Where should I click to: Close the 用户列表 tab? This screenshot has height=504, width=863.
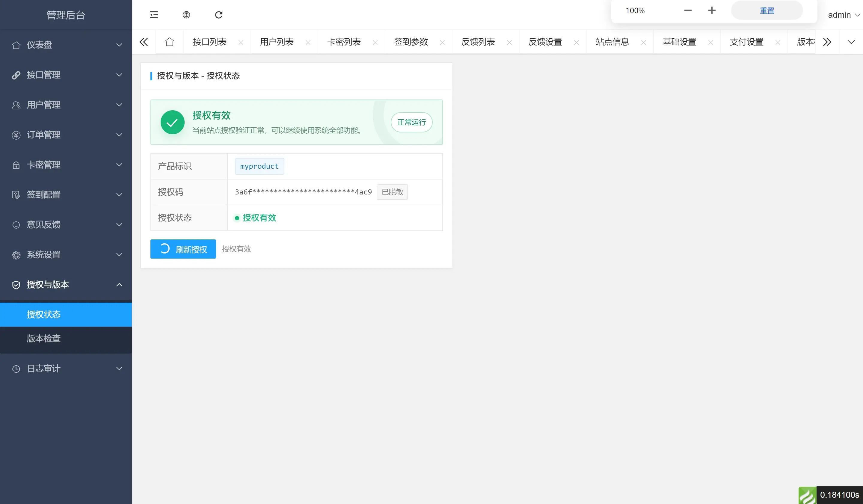308,43
